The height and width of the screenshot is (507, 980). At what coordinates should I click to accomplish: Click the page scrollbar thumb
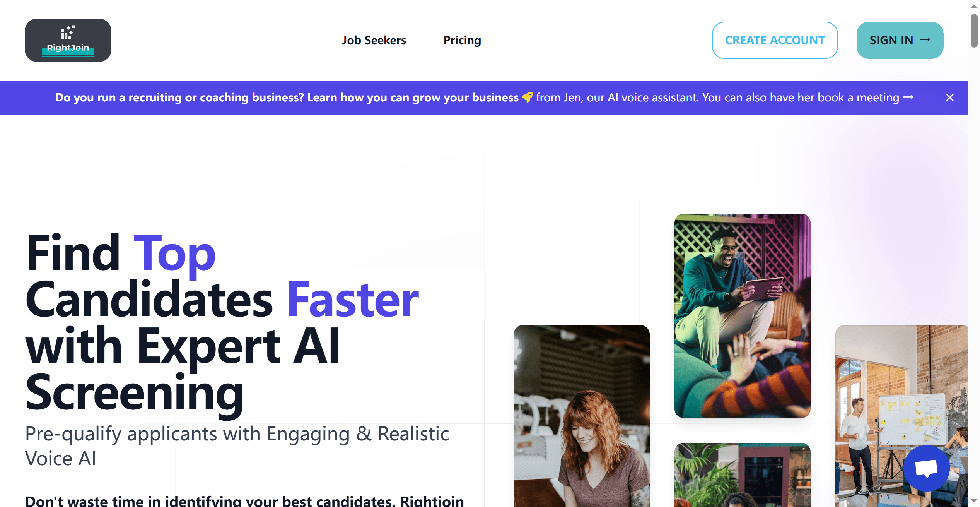pos(974,31)
